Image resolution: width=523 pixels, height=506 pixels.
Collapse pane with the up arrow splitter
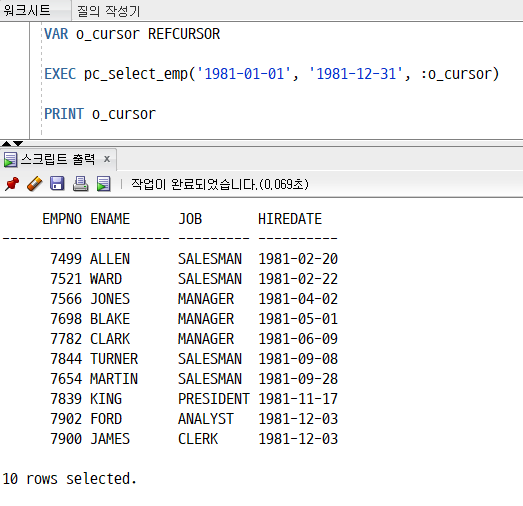6,143
